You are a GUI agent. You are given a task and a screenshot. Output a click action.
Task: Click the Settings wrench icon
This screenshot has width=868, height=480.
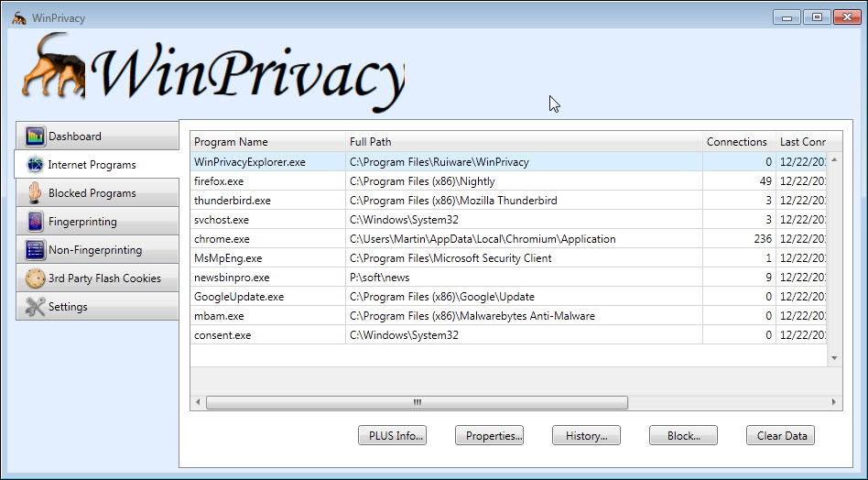click(x=35, y=306)
